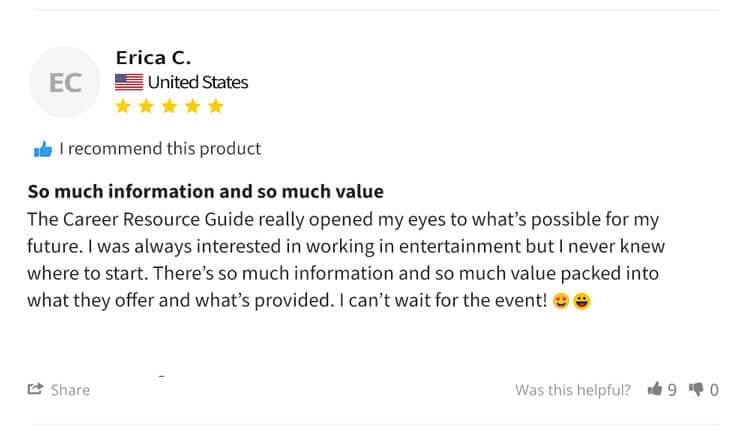Click the grinning emoji ending the review
The image size is (746, 437).
581,301
